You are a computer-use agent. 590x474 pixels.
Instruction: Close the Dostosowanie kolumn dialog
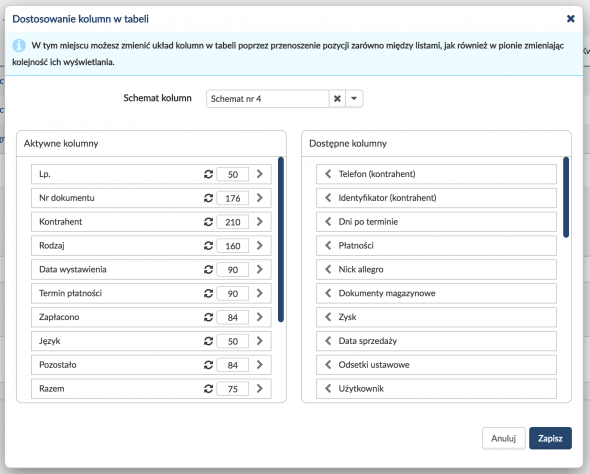tap(570, 18)
